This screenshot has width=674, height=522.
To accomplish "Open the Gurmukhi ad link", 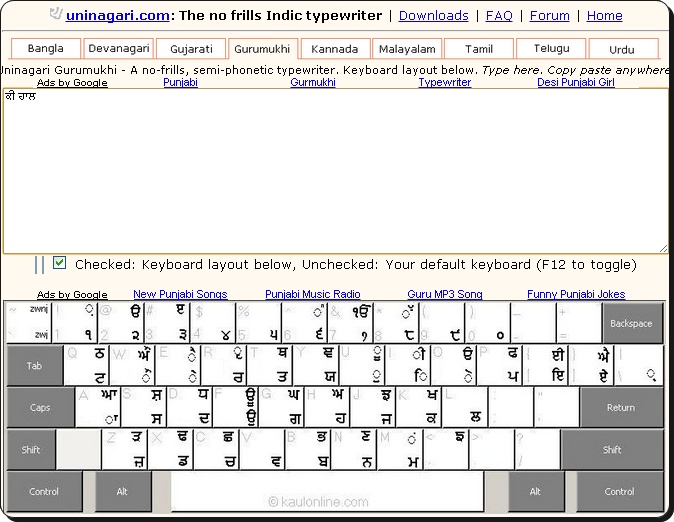I will click(x=313, y=82).
